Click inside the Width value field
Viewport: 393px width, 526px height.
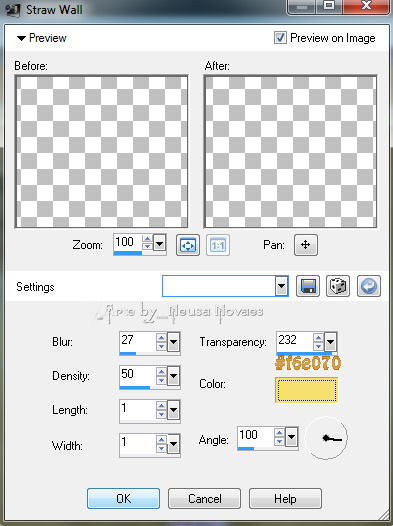click(x=137, y=443)
